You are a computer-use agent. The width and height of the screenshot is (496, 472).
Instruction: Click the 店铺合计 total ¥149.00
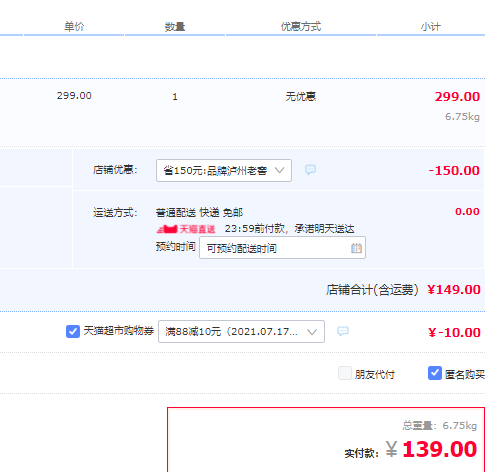(x=454, y=290)
